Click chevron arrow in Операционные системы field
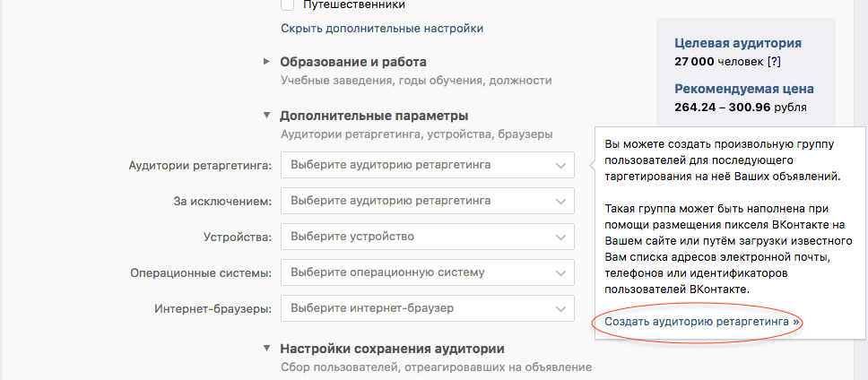The width and height of the screenshot is (868, 380). click(560, 273)
